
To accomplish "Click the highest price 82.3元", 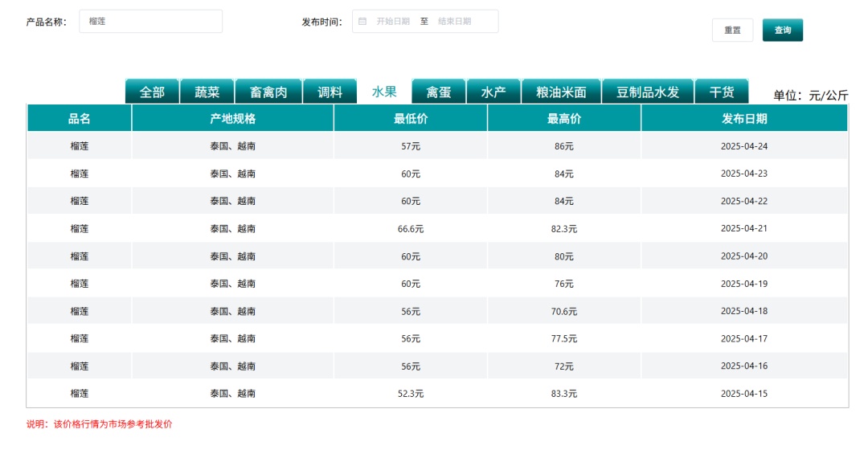I will [x=564, y=229].
